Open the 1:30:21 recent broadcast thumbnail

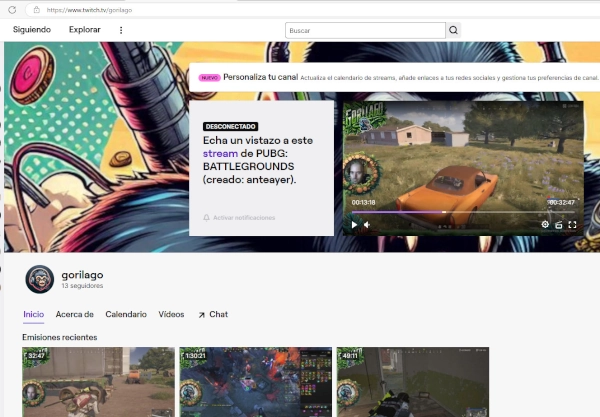(255, 382)
